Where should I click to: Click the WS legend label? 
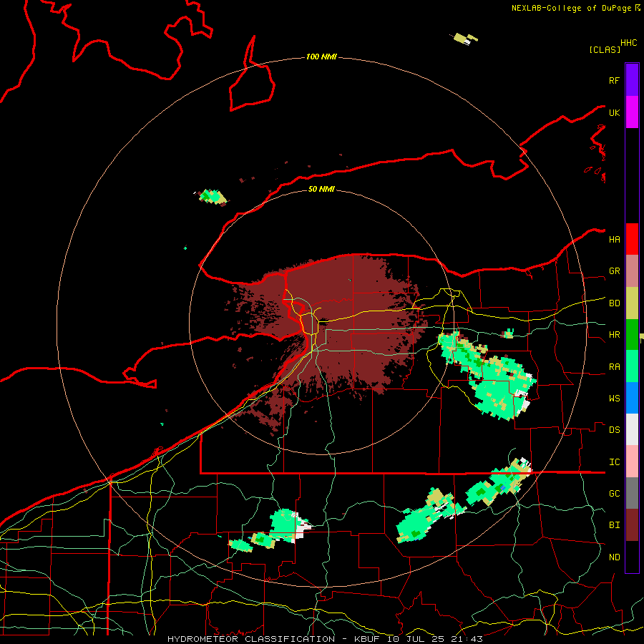click(614, 398)
